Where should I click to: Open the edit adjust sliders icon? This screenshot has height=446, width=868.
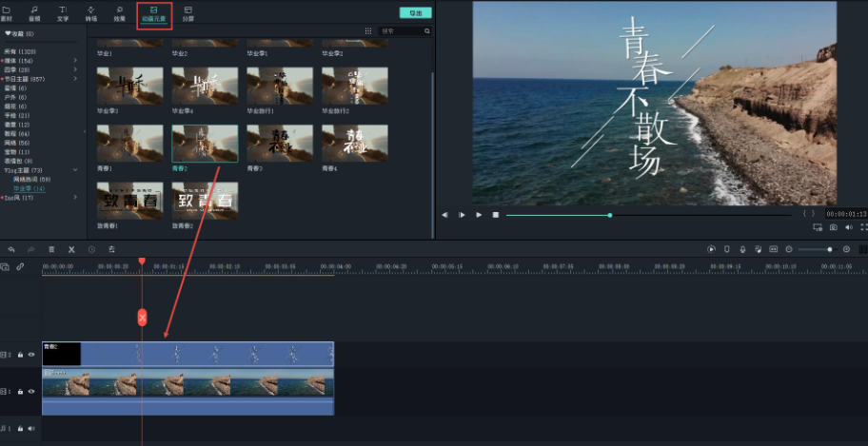[111, 249]
